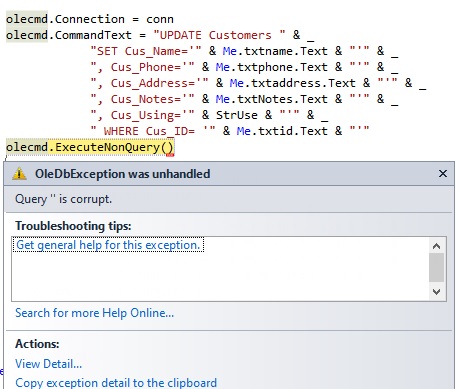
Task: Click the 'StrUse' variable in code
Action: 237,115
